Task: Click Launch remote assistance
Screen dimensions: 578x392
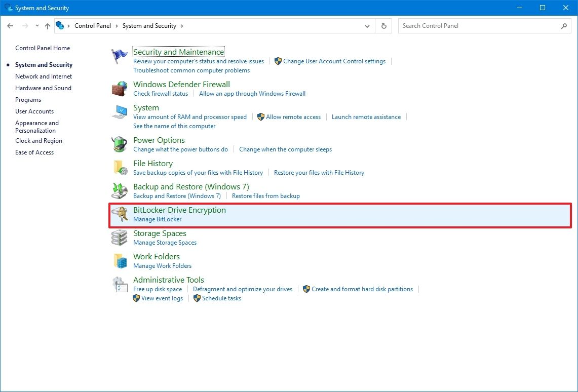Action: (x=366, y=117)
